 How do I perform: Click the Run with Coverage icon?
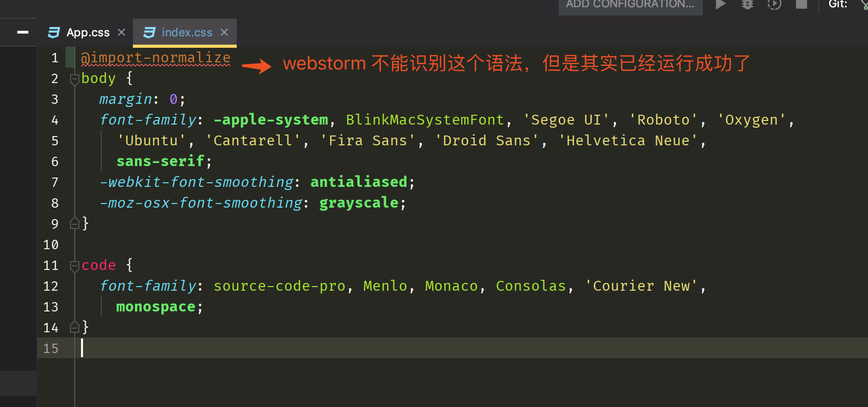(x=775, y=4)
